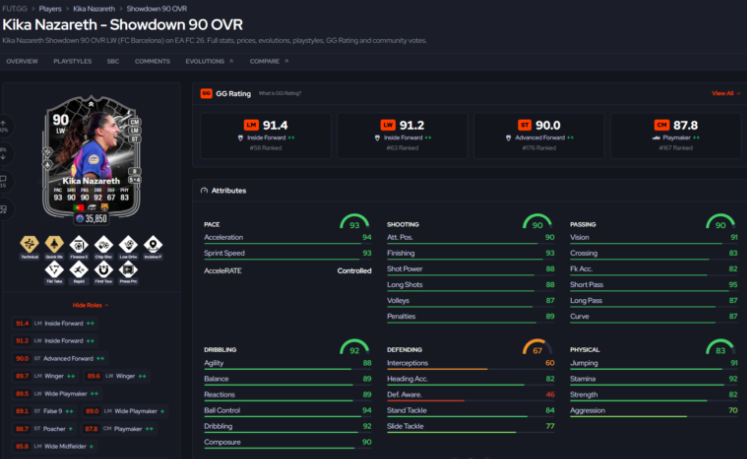Click the Portugal flag on the card
Viewport: 747px width, 459px height.
(79, 207)
